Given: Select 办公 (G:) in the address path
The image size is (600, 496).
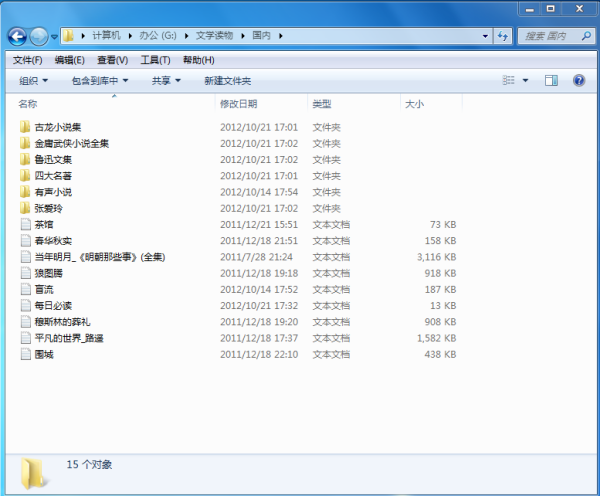Looking at the screenshot, I should click(x=158, y=36).
